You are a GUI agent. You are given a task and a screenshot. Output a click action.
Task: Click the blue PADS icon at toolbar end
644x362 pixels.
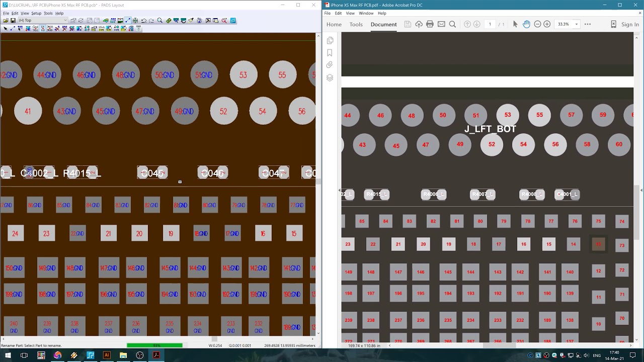point(233,21)
